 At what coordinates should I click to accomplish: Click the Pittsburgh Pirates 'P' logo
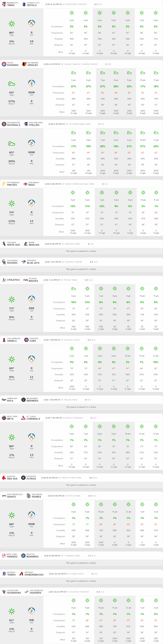[x=4, y=184]
